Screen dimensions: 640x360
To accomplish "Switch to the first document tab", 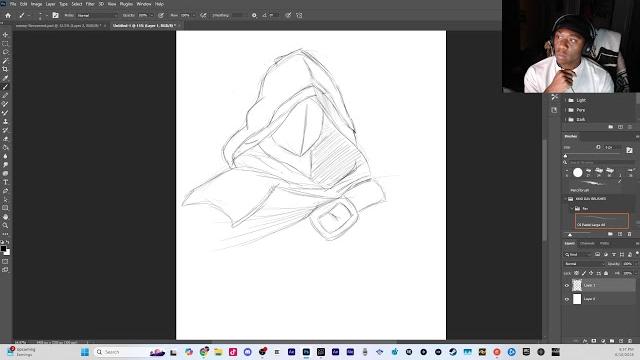I will 58,26.
